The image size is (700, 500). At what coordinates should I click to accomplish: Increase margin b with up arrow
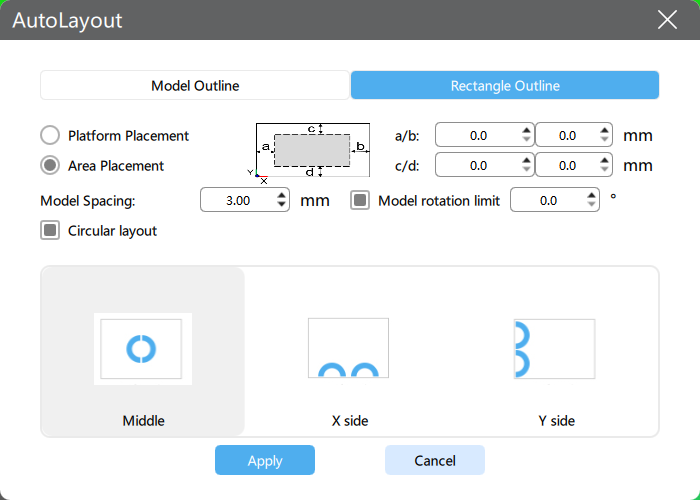(x=604, y=130)
